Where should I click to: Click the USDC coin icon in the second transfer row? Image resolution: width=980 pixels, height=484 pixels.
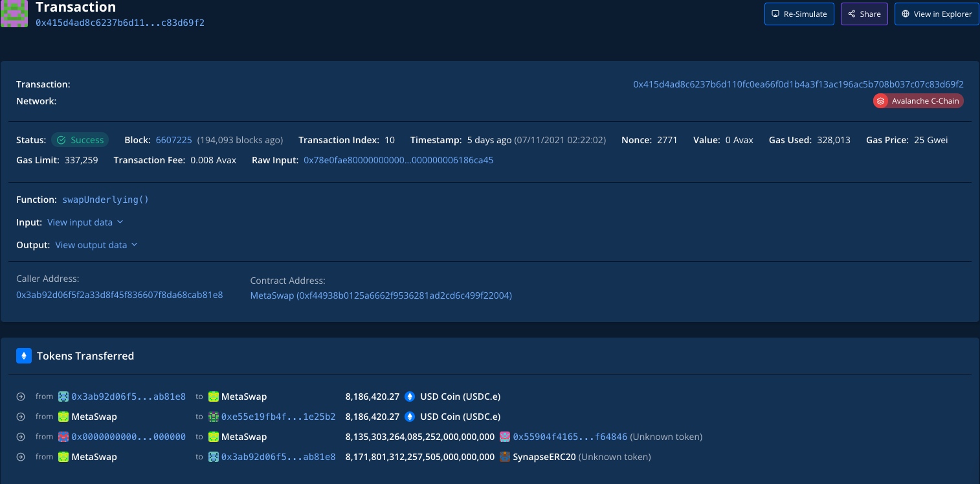coord(410,417)
